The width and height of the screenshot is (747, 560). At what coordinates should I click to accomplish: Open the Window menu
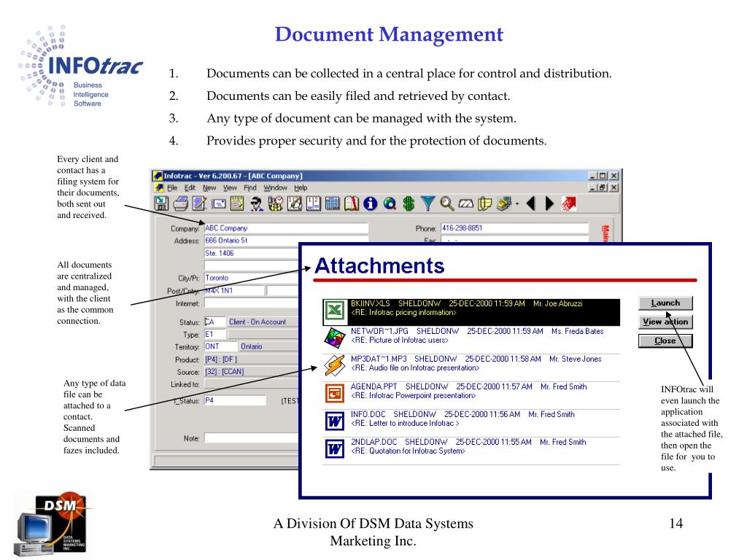[x=275, y=187]
